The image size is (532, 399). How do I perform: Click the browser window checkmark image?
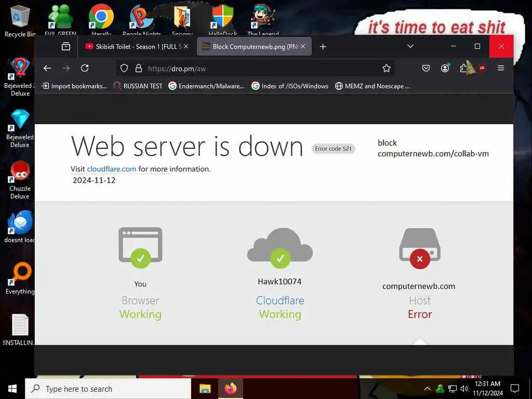140,248
